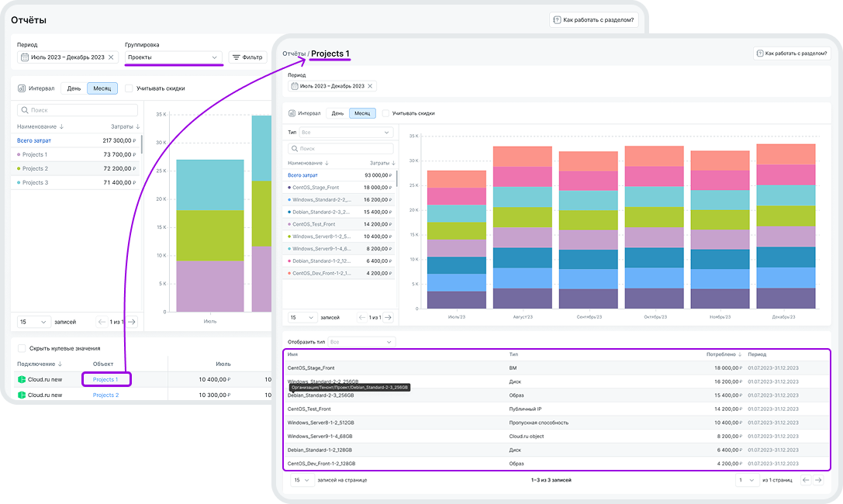Open the calendar icon in Отчёты period field
Screen dimensions: 843x504
pyautogui.click(x=25, y=57)
